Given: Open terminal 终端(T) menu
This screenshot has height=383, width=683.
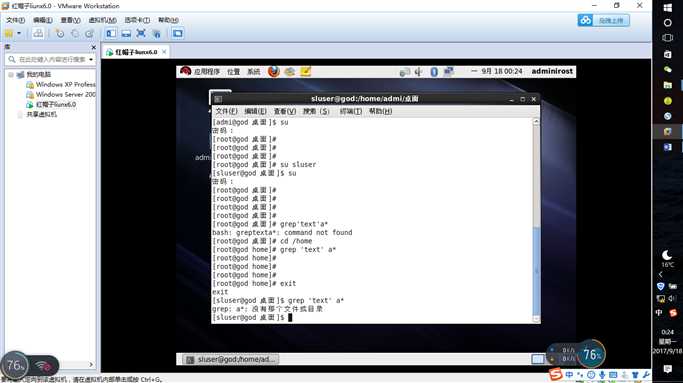Looking at the screenshot, I should (x=351, y=111).
